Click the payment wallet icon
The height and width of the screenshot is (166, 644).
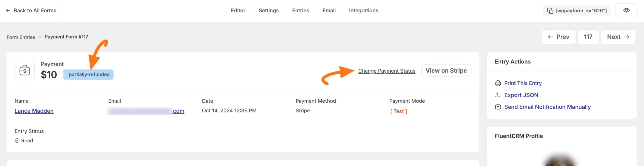(25, 70)
